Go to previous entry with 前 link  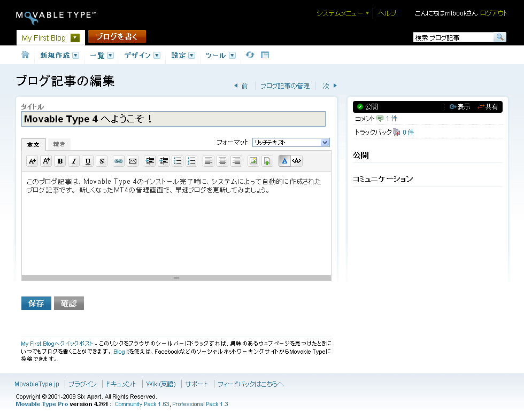(241, 86)
